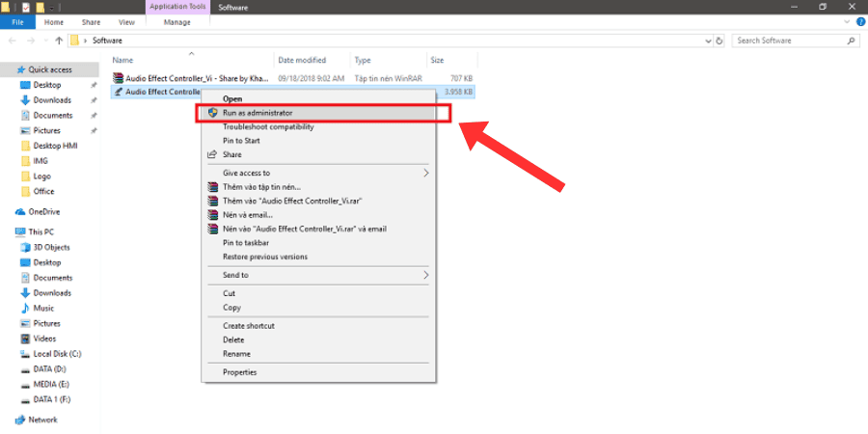Click the Forward navigation arrow

pos(31,41)
